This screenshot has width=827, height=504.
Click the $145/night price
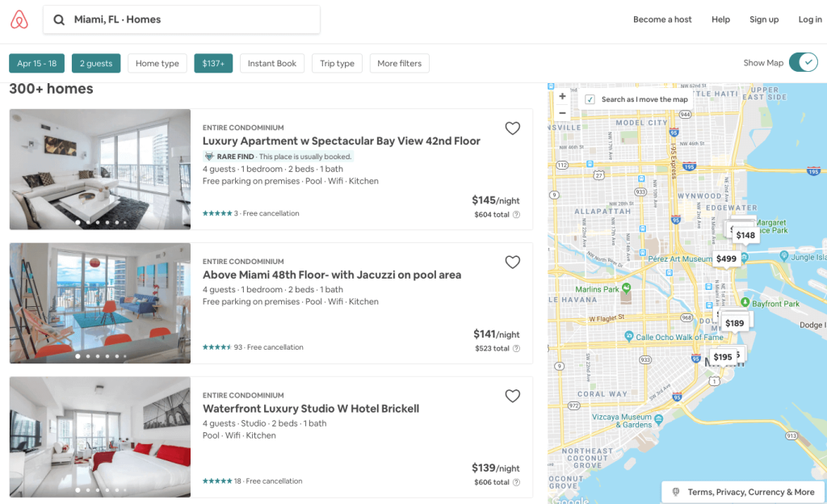coord(496,200)
